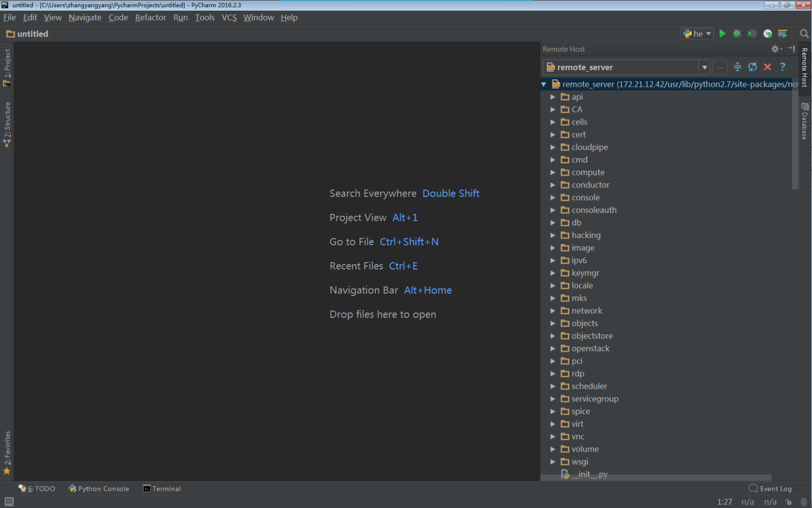The image size is (812, 508).
Task: Click the profile run icon in toolbar
Action: coord(767,34)
